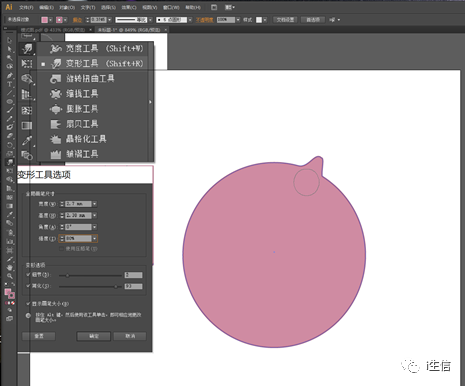Select the Width tool (宽度工具) in flyout
The image size is (465, 386).
(95, 49)
